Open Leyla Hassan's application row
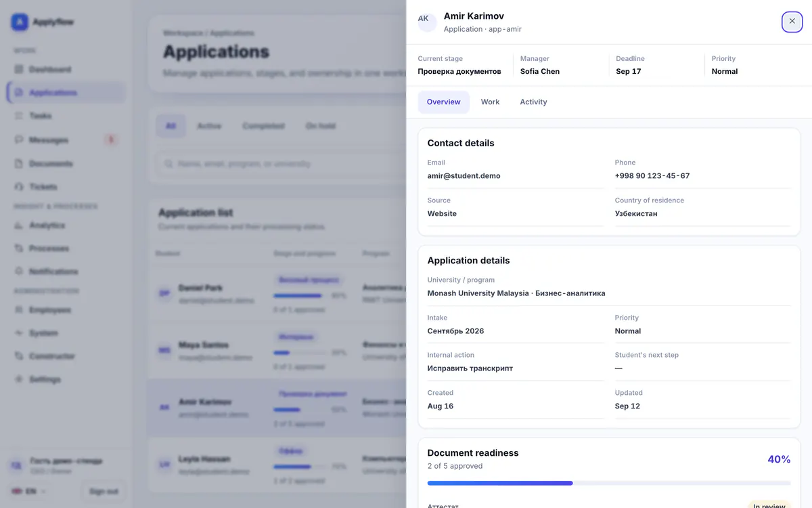812x508 pixels. (x=276, y=465)
